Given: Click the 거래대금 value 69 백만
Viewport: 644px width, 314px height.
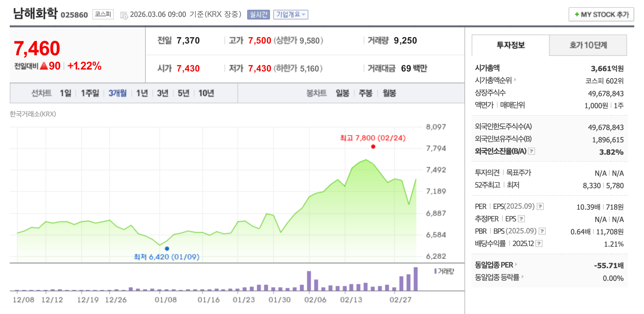Looking at the screenshot, I should click(414, 69).
